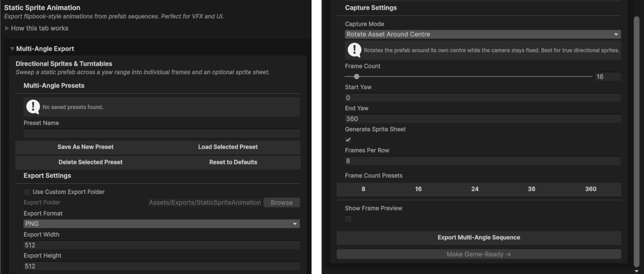Open the Export Format PNG dropdown

tap(162, 224)
